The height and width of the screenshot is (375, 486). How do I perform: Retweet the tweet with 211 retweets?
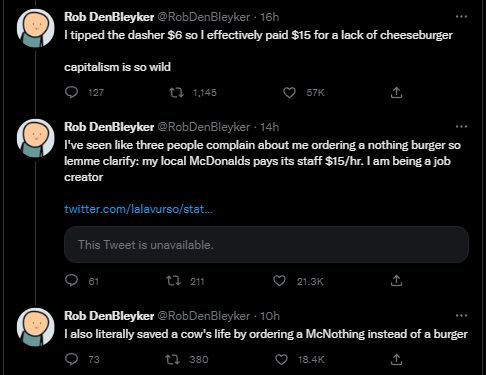pos(174,281)
